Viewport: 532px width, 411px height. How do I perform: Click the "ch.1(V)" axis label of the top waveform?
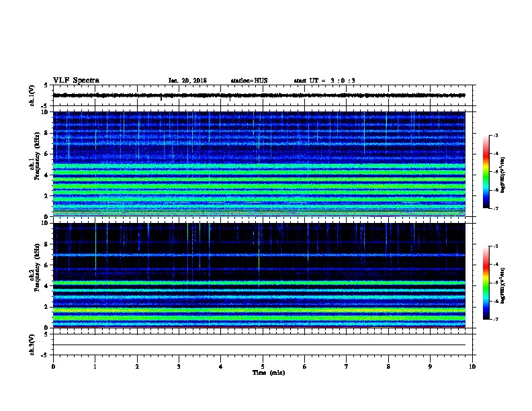point(32,95)
